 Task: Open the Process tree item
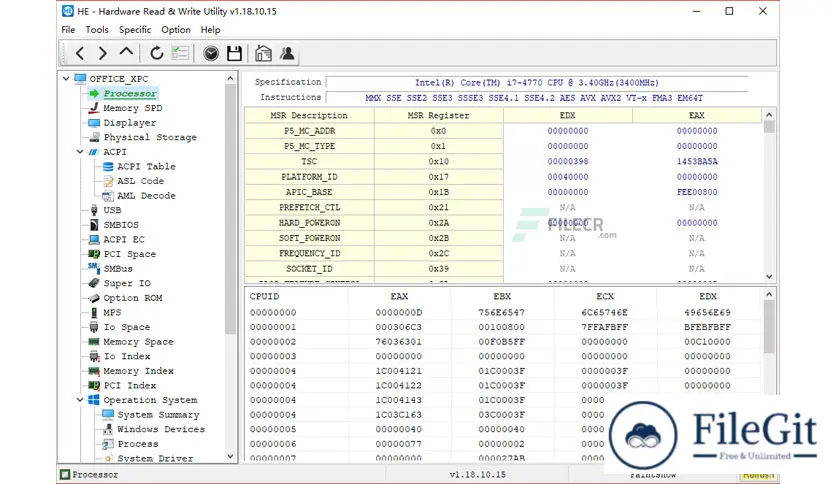(138, 444)
